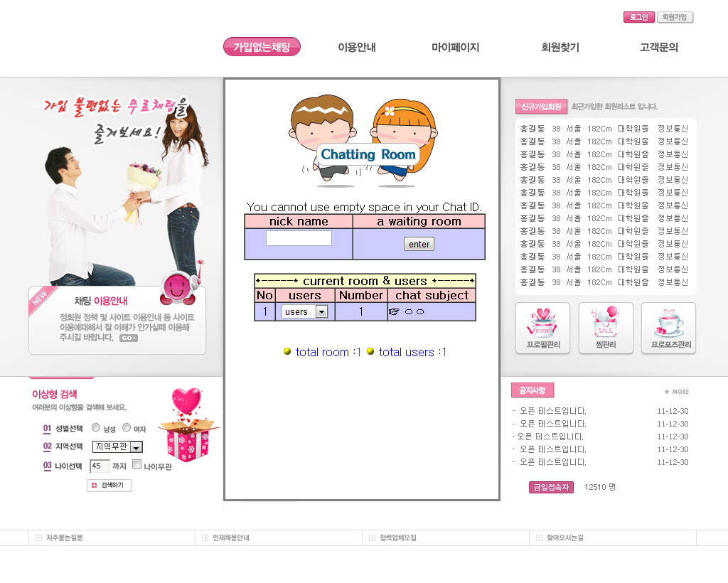Click the 검색하기 search button

[109, 486]
